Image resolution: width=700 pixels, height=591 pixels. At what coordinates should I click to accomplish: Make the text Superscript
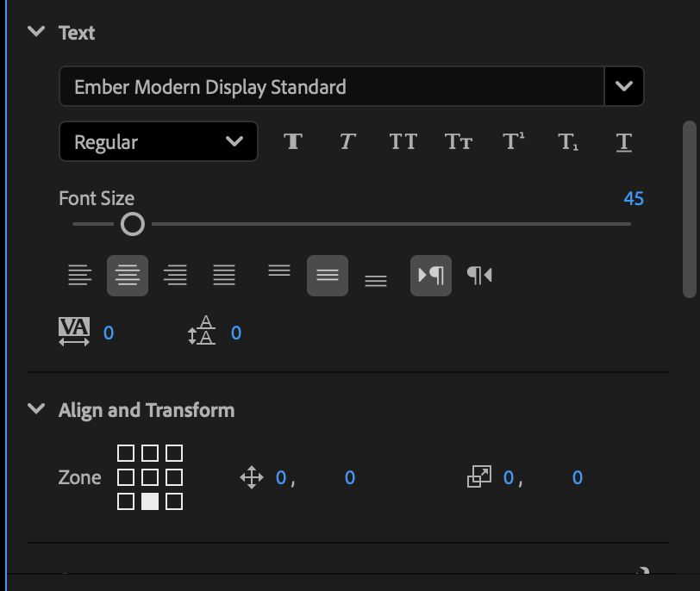(x=512, y=141)
